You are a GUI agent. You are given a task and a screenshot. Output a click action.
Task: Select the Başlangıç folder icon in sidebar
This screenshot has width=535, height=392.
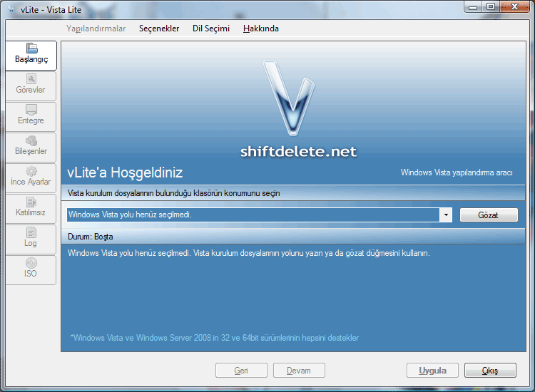[x=31, y=48]
